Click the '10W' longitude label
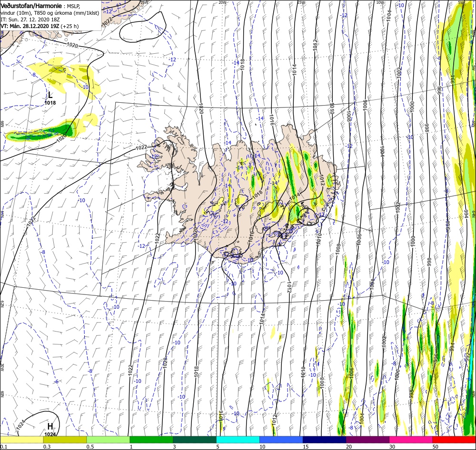Viewport: 476px width, 450px height. point(380,2)
